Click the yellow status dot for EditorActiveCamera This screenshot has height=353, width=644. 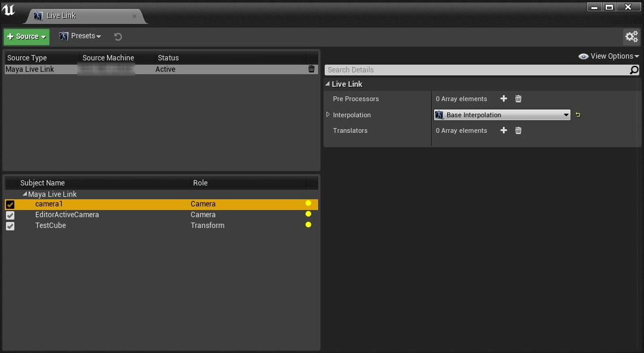click(309, 214)
